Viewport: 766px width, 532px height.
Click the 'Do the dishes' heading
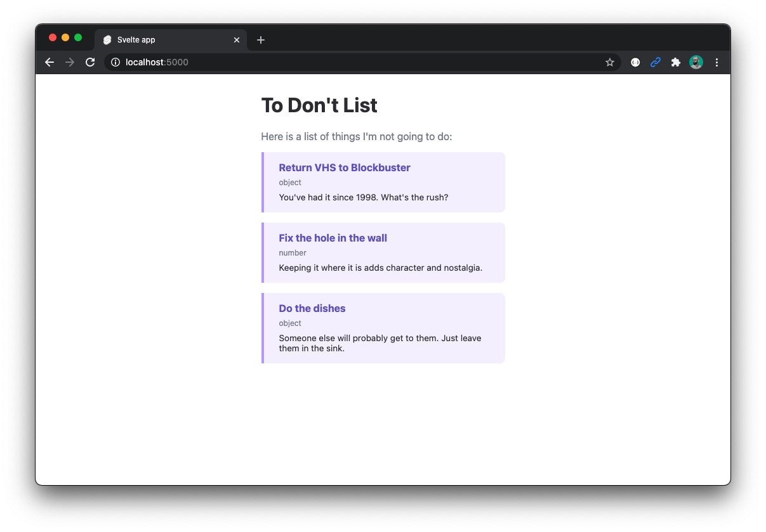click(312, 308)
